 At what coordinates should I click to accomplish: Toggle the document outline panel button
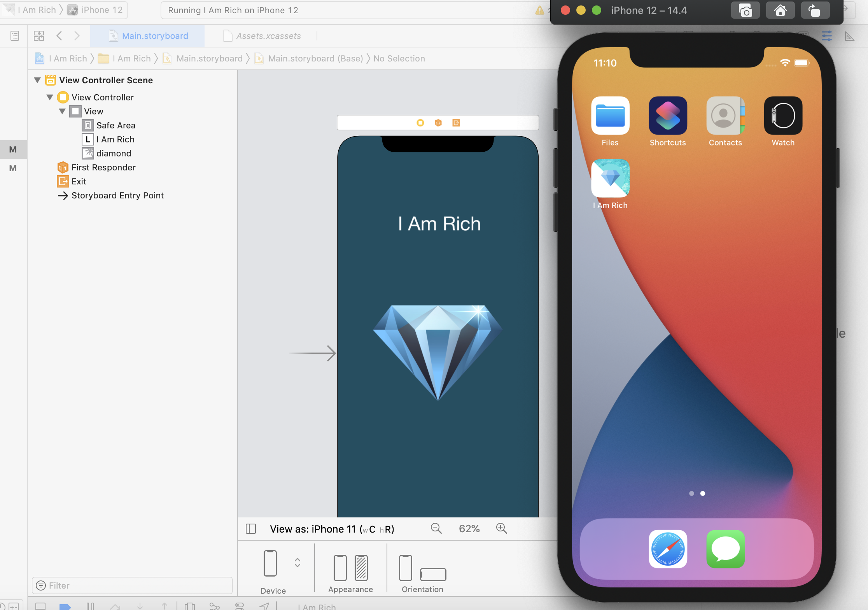pyautogui.click(x=251, y=529)
